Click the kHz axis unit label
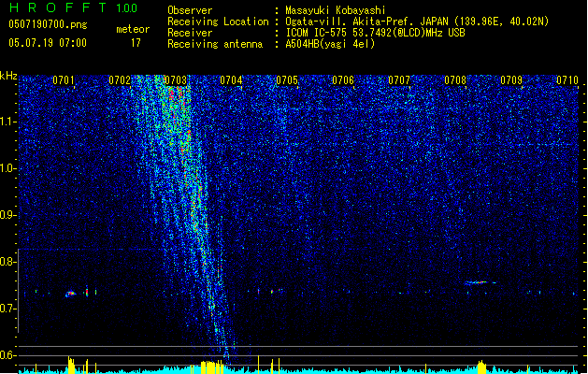Viewport: 588px width, 374px height. [x=8, y=76]
